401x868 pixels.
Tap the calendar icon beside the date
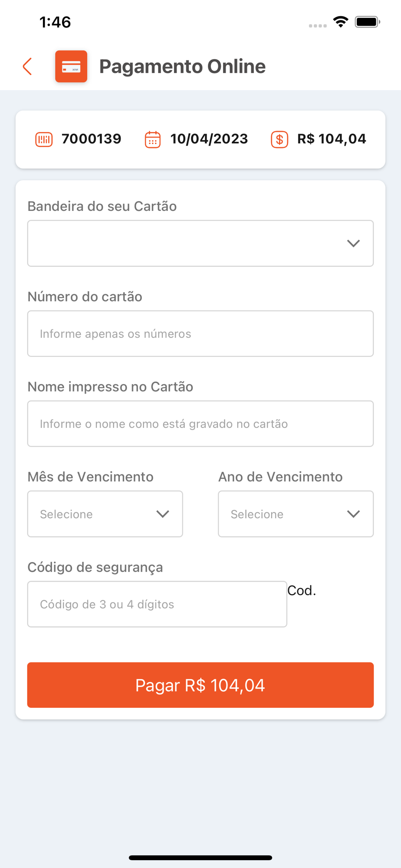152,139
